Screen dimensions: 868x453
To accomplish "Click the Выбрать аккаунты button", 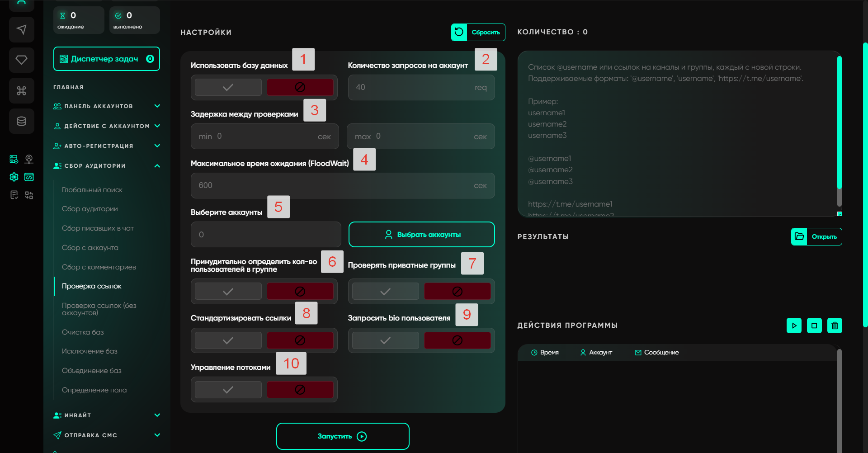I will (x=421, y=235).
